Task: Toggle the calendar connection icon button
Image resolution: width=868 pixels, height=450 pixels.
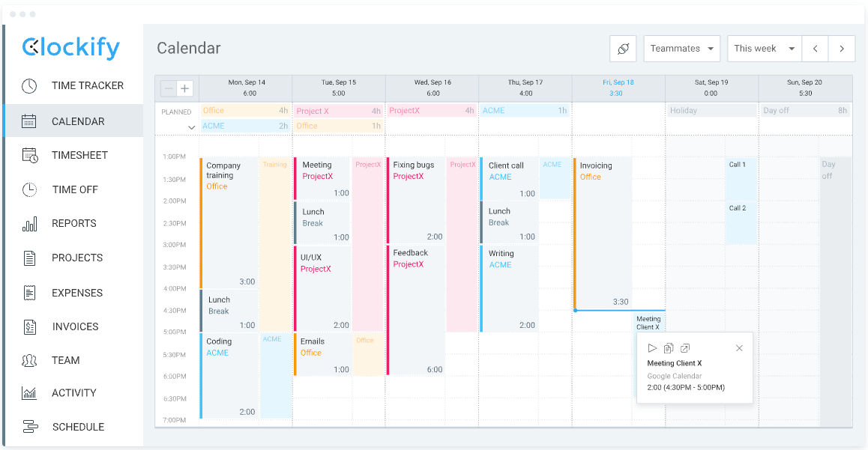Action: pos(624,49)
